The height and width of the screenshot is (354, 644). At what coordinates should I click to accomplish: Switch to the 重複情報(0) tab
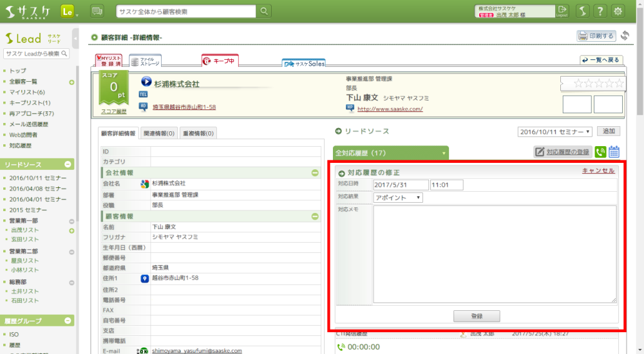point(198,133)
